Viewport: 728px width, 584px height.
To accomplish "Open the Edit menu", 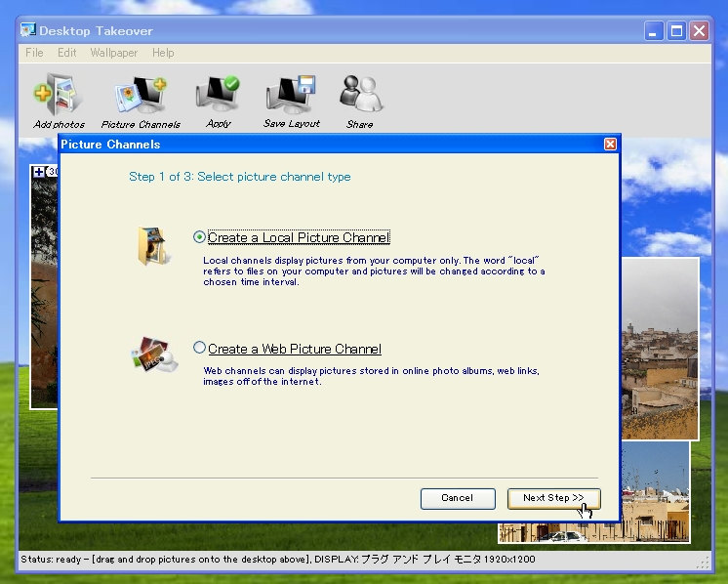I will pos(67,53).
